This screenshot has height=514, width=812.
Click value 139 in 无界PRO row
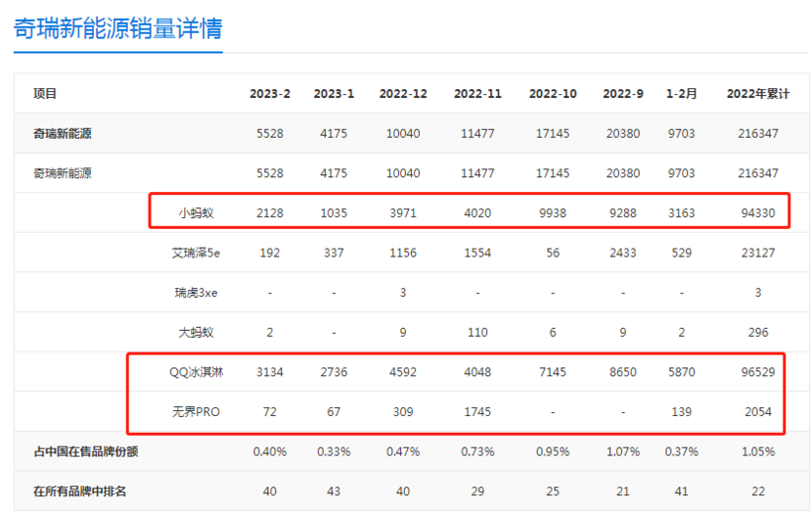click(682, 412)
